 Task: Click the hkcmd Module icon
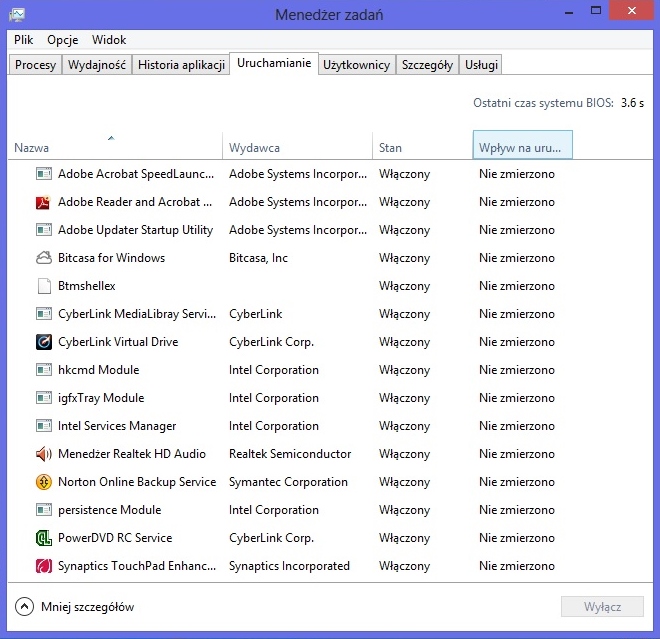pos(44,370)
